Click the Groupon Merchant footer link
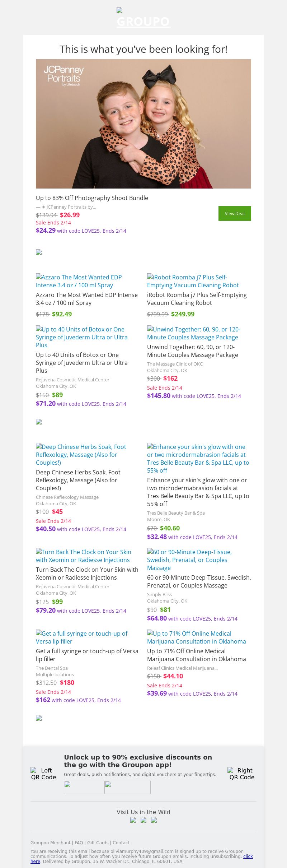 50,843
